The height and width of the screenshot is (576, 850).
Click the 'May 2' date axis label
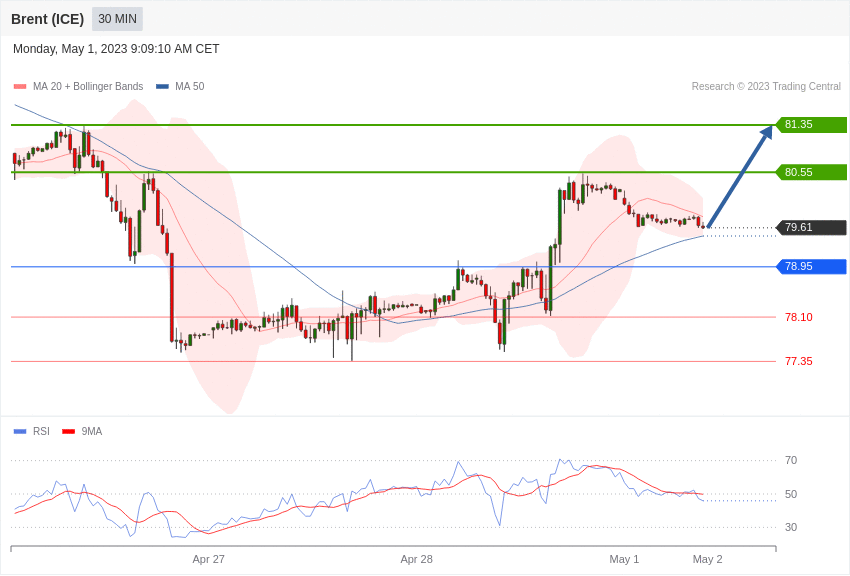pos(707,559)
